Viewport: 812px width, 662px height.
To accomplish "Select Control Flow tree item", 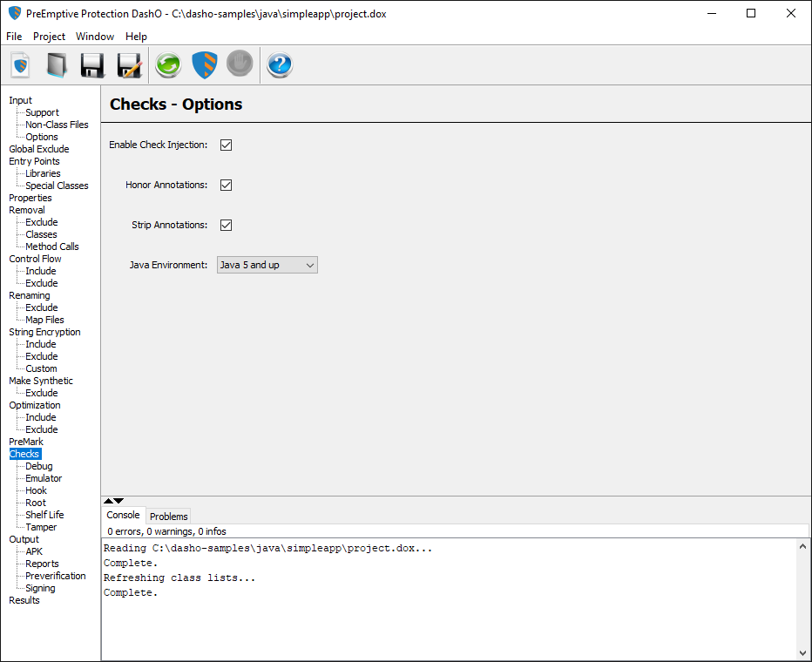I will (35, 259).
